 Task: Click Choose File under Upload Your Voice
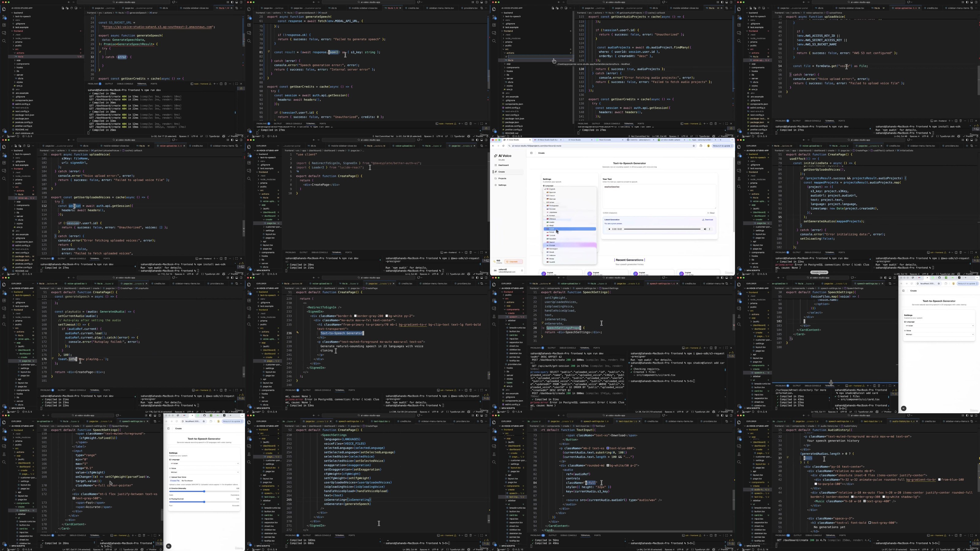[175, 481]
